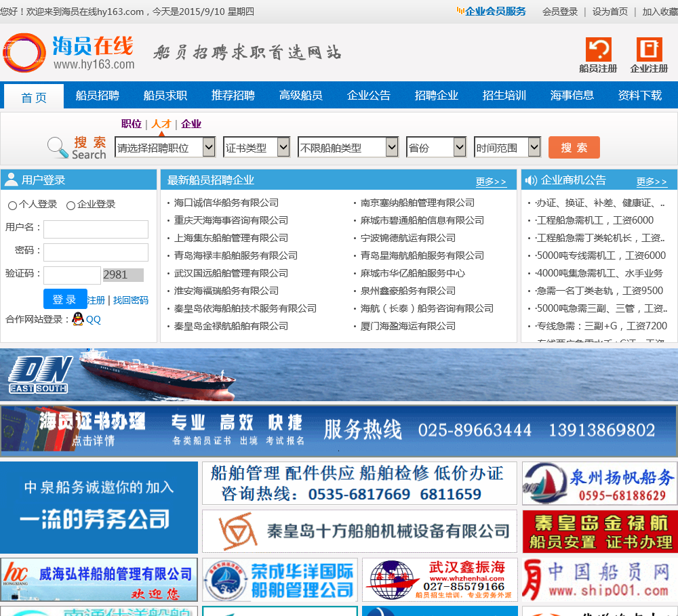Open the 荣成华洋国际船舶管理 ad
Screen dimensions: 678x616
280,579
